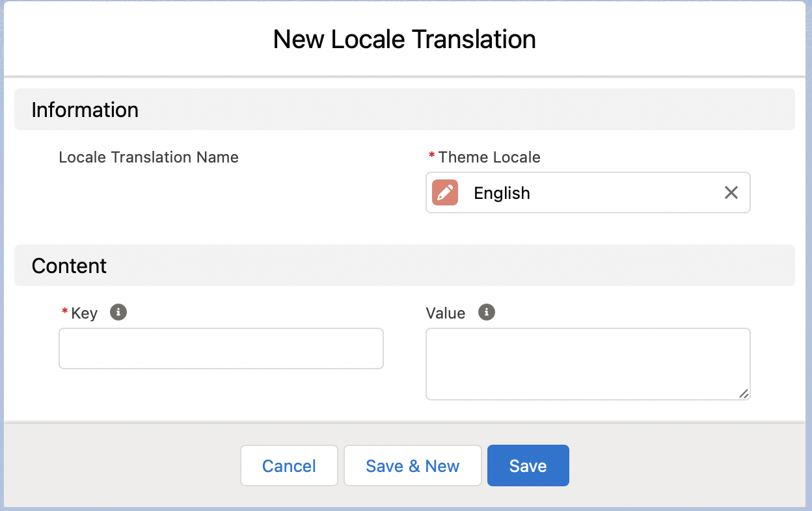Click the Value textarea resize handle

(x=743, y=393)
